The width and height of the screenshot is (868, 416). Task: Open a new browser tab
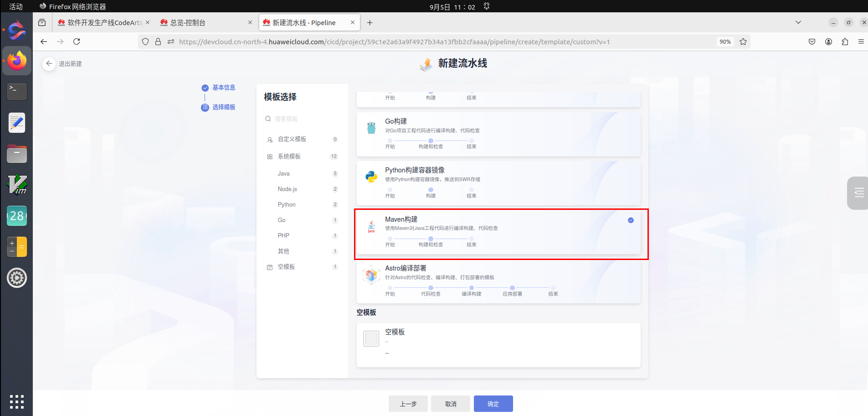click(370, 22)
